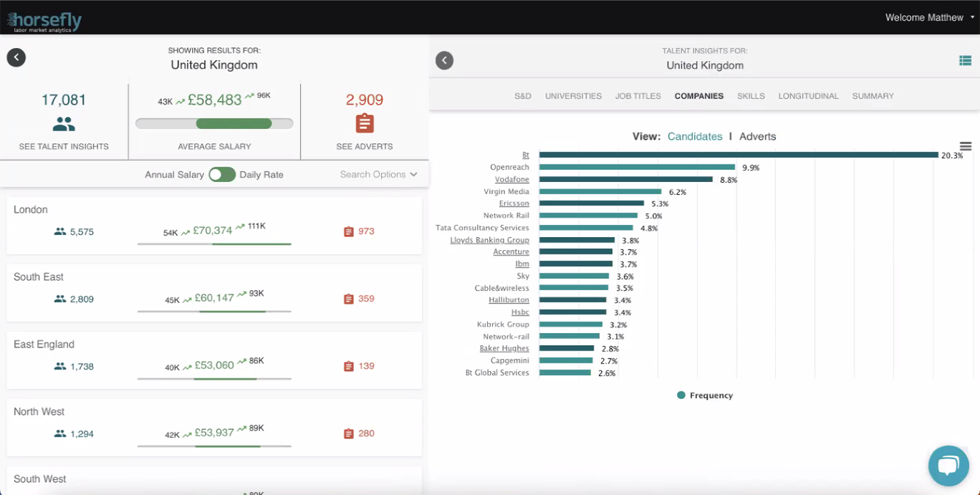Select Candidates view
The height and width of the screenshot is (495, 980).
point(695,137)
